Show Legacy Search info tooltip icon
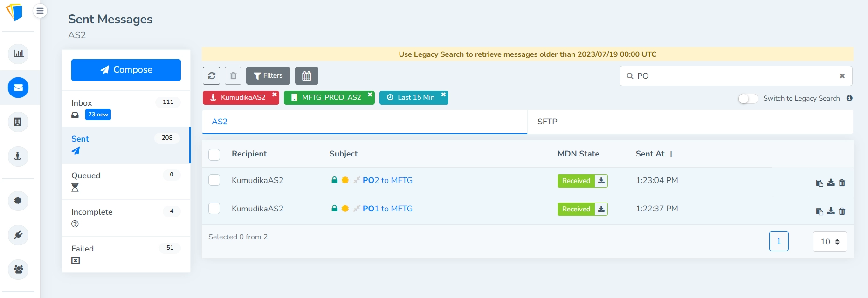This screenshot has height=298, width=868. pos(849,98)
